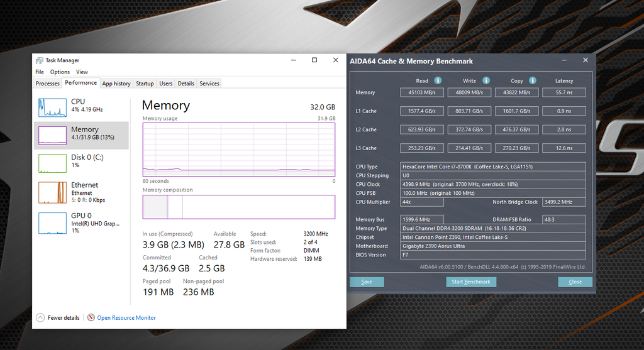Click the Save button in AIDA64
Screen dimensions: 644x350
(367, 282)
